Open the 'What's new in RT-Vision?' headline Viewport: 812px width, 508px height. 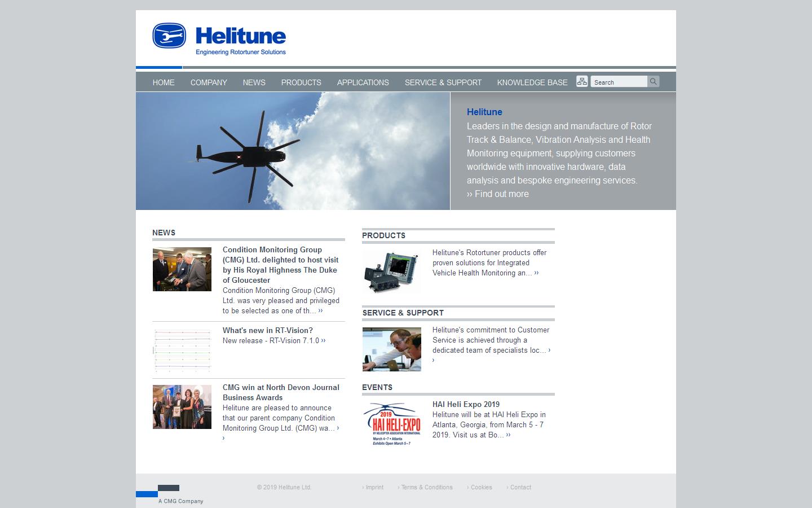(x=267, y=331)
